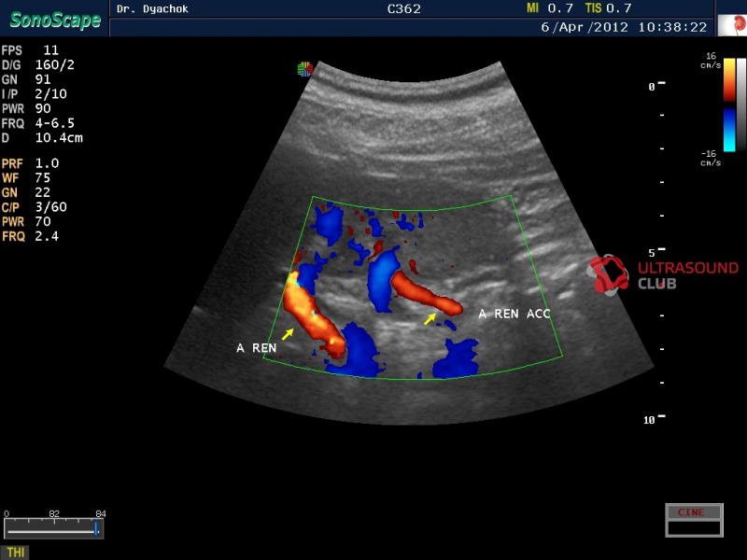Click the CINE button
Viewport: 747px width, 560px height.
pyautogui.click(x=694, y=511)
